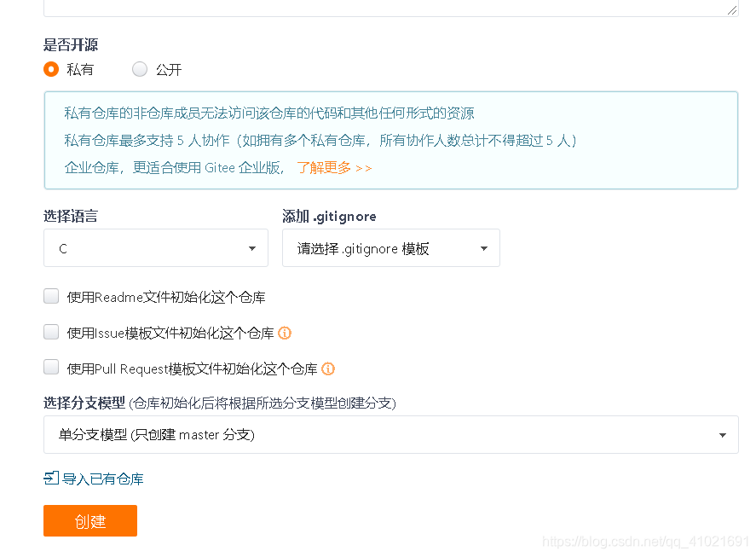Click the info icon beside 使用Issue模板 option
756x557 pixels.
[x=285, y=333]
